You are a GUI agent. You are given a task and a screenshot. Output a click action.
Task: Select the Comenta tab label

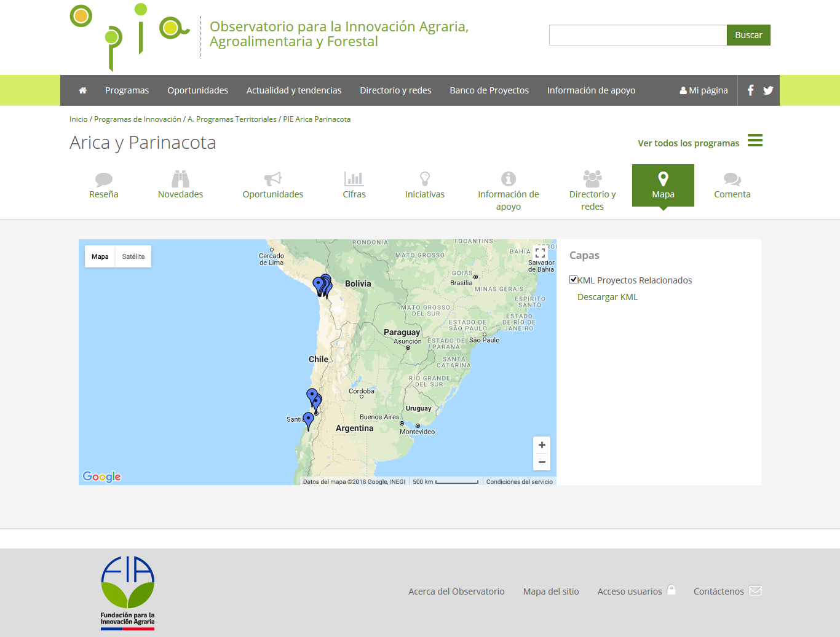[x=732, y=194]
